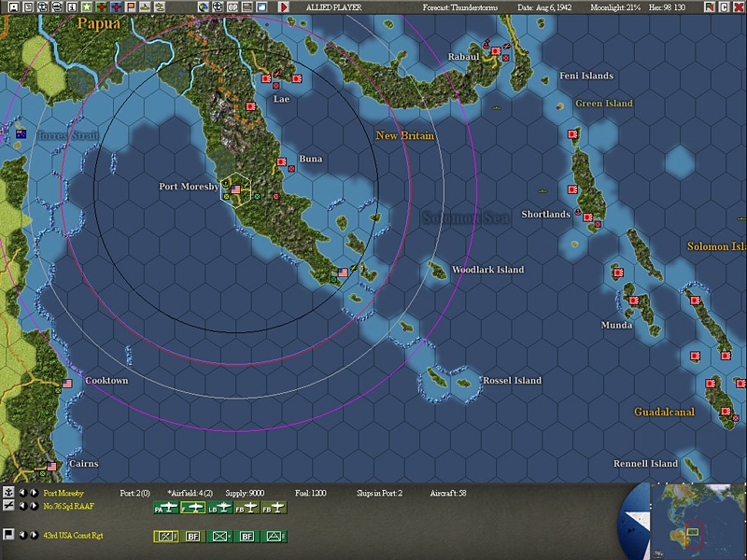Toggle the red cross units display icon
Screen dimensions: 747x560
pos(101,7)
